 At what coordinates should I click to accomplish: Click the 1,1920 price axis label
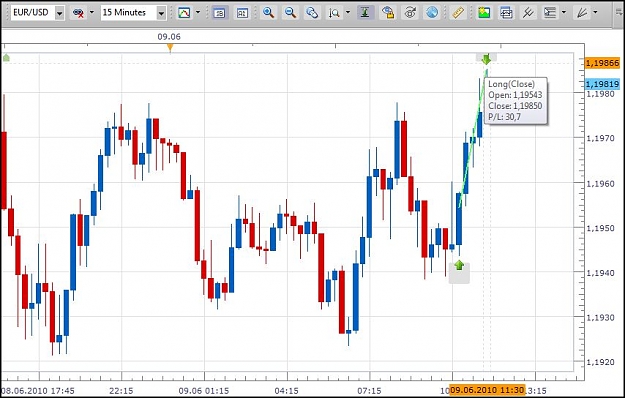(600, 362)
